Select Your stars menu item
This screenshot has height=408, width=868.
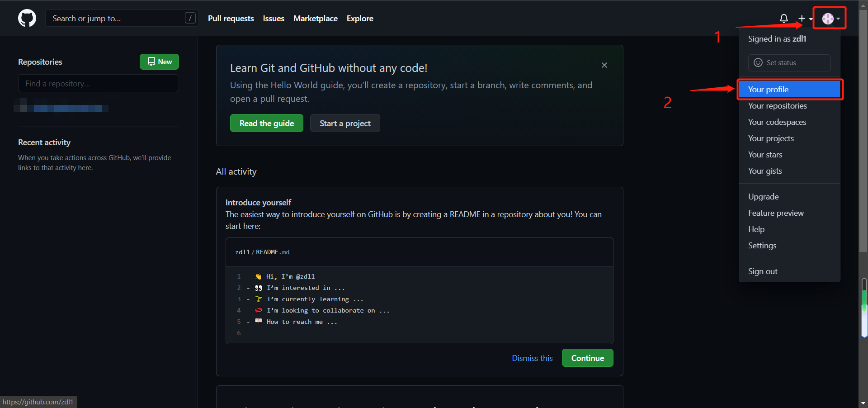coord(789,155)
